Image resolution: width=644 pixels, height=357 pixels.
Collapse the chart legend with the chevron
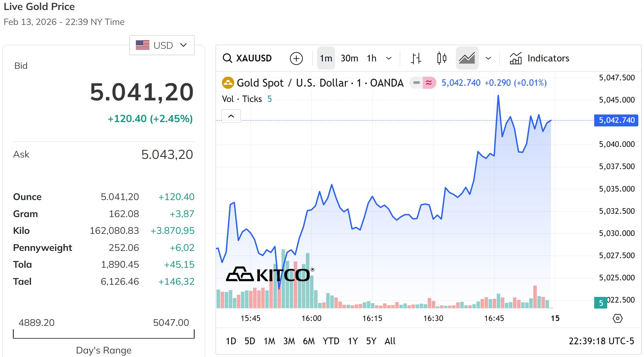click(231, 116)
